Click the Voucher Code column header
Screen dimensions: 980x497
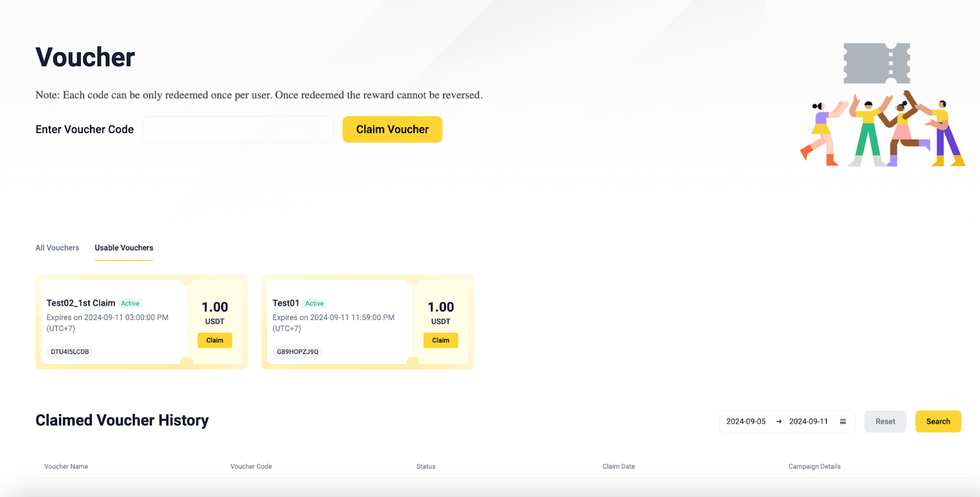coord(251,466)
